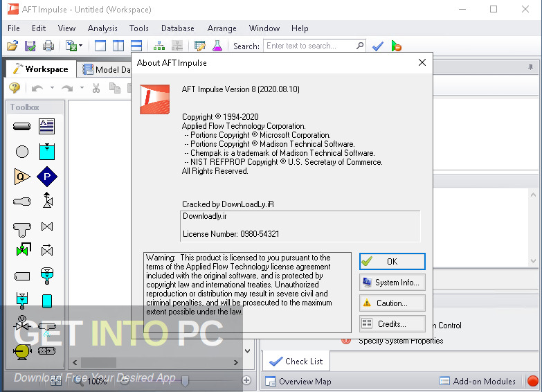Select the Surge Tank junction in Toolbox
This screenshot has width=542, height=392.
[22, 301]
